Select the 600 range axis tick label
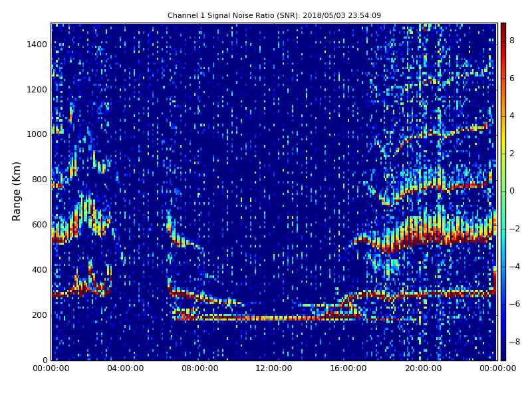532x399 pixels. point(39,225)
